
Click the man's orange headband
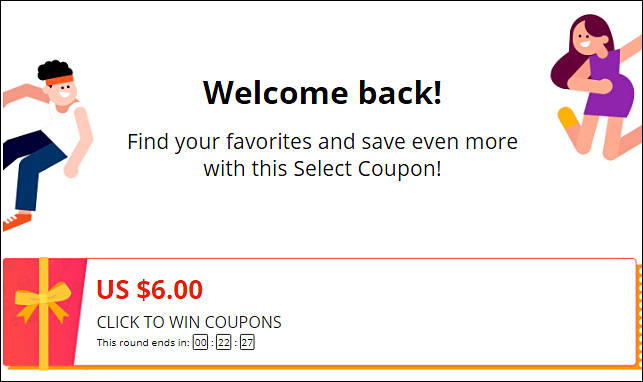point(59,80)
